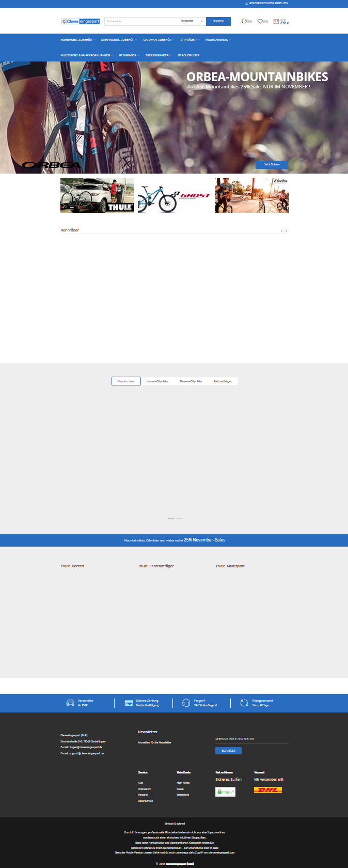Click the Versandfrei delivery truck icon
Image resolution: width=348 pixels, height=868 pixels.
click(x=70, y=703)
